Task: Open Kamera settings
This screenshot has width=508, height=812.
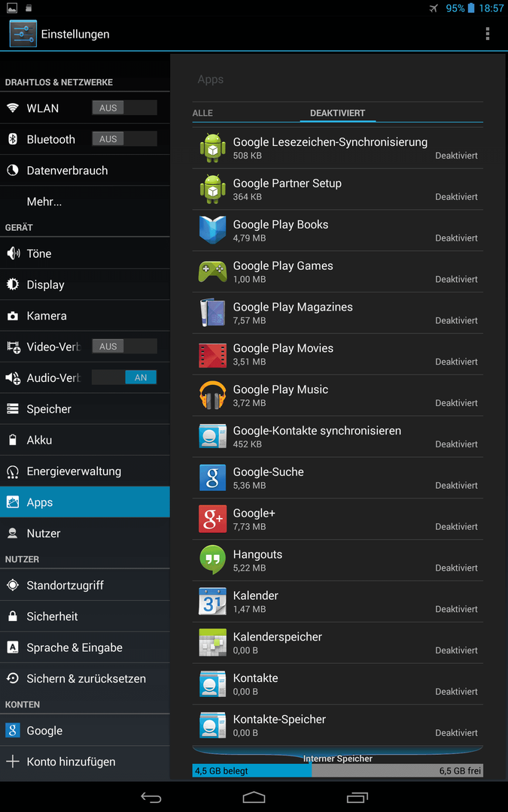Action: 85,315
